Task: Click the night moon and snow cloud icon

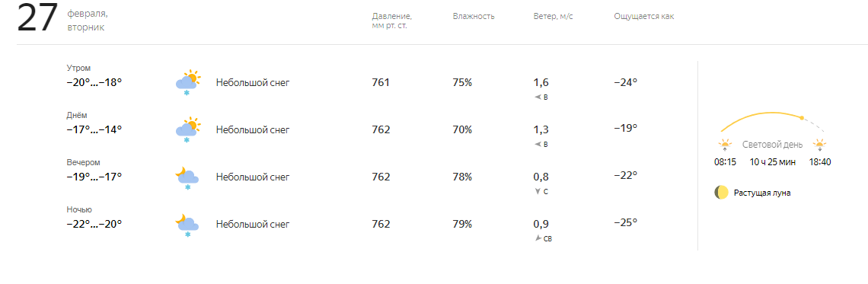Action: click(187, 225)
